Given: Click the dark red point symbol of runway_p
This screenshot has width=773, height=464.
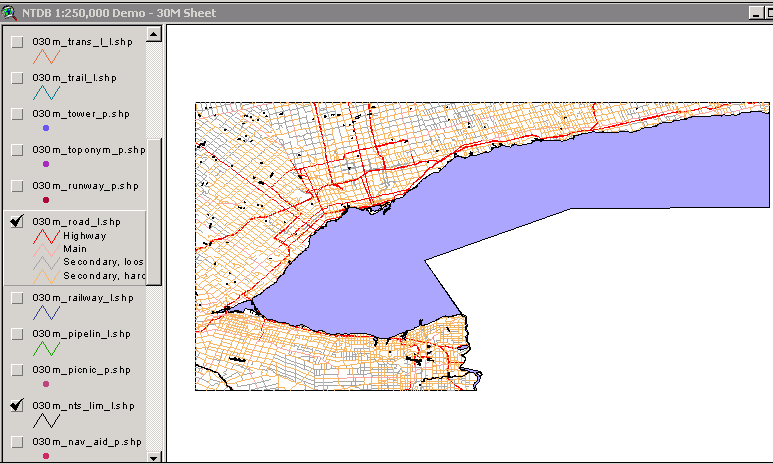Looking at the screenshot, I should (46, 200).
